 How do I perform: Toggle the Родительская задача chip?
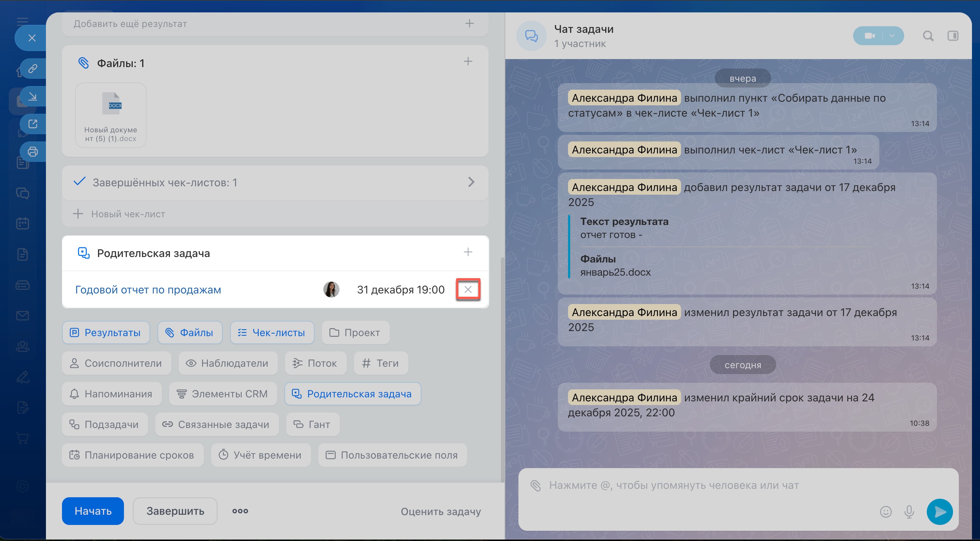352,394
